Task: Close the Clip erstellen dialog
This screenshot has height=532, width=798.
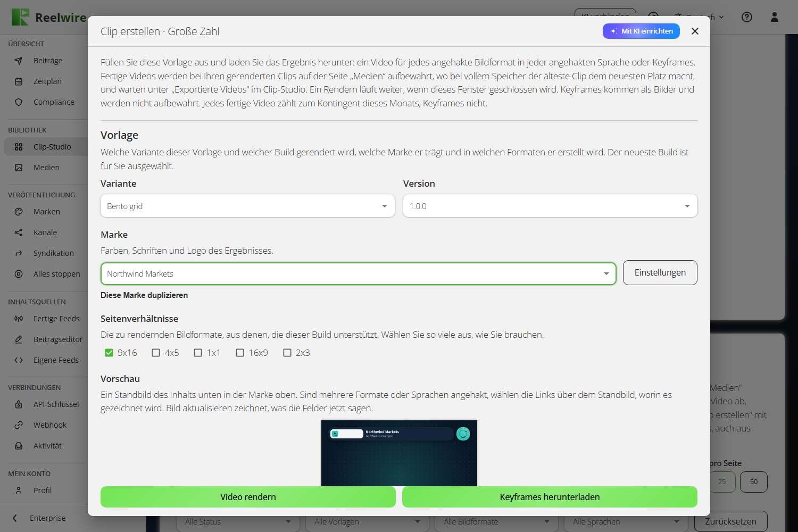Action: tap(695, 31)
